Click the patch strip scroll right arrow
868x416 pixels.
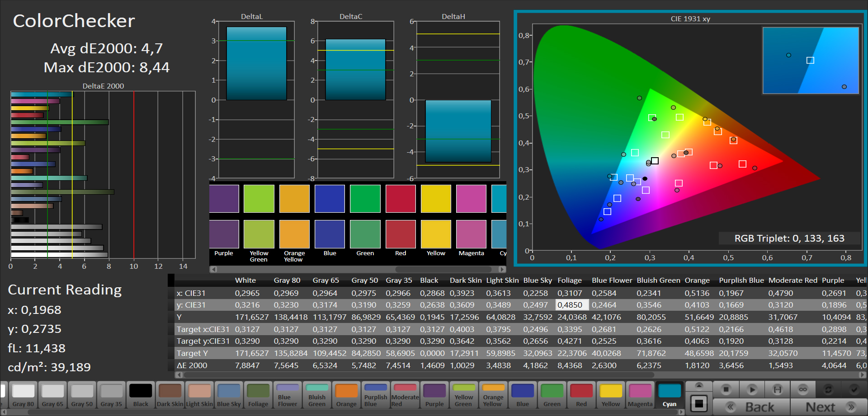coord(681,412)
